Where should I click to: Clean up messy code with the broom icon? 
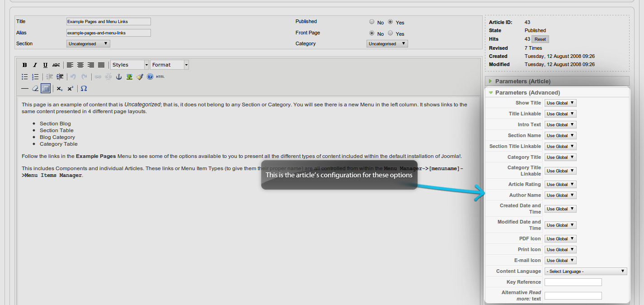pyautogui.click(x=140, y=77)
